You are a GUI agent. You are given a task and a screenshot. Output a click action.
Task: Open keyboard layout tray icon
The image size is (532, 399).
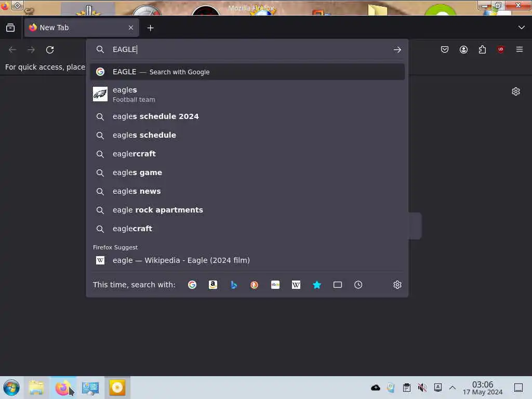[x=437, y=388]
